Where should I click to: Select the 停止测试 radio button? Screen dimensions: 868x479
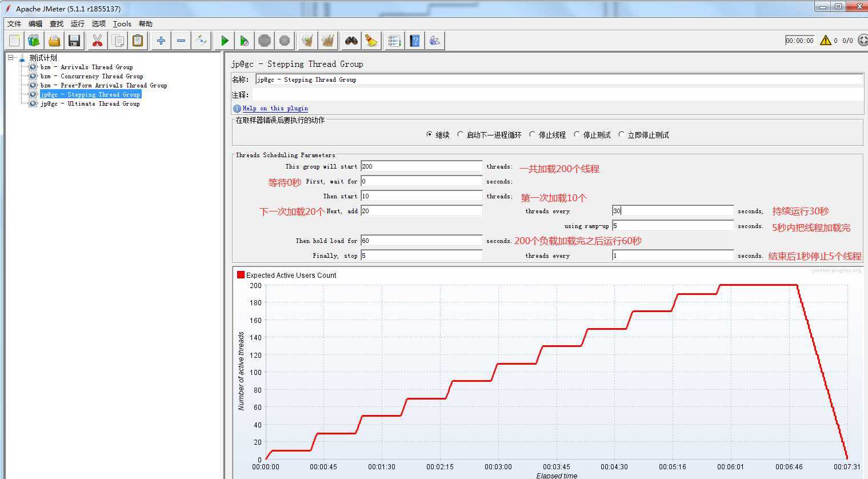(577, 135)
